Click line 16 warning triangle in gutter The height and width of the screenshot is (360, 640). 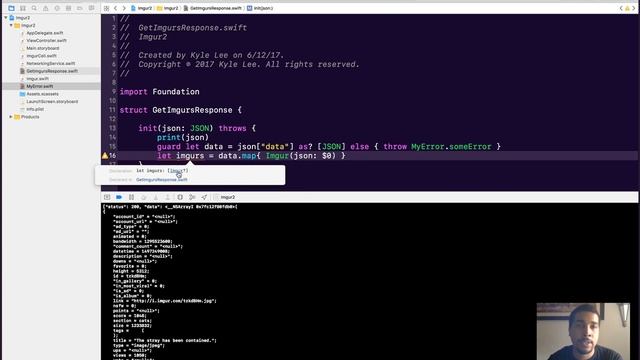tap(105, 156)
